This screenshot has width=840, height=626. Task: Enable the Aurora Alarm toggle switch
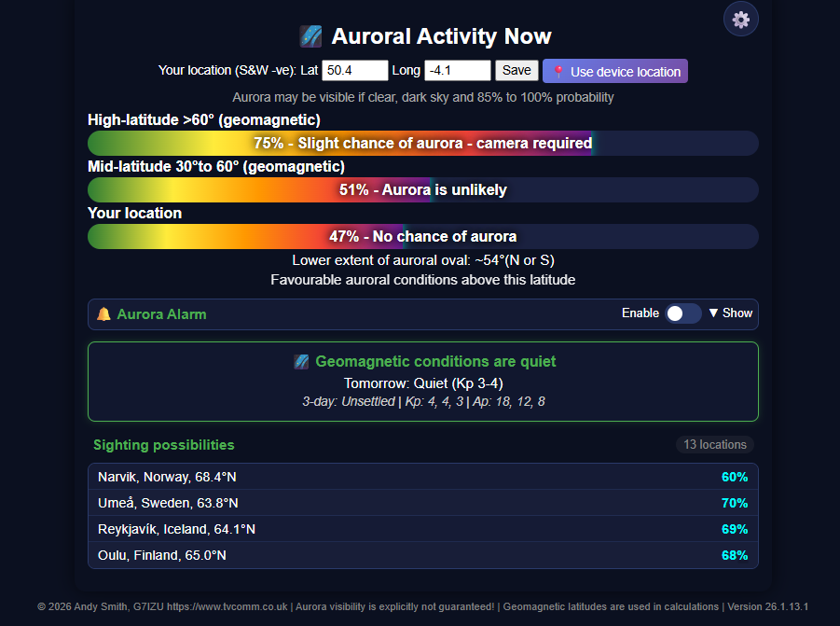click(x=683, y=313)
